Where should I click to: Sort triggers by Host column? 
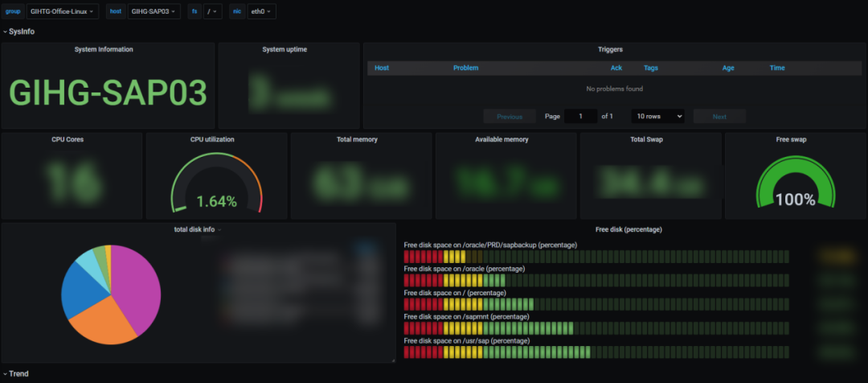382,68
